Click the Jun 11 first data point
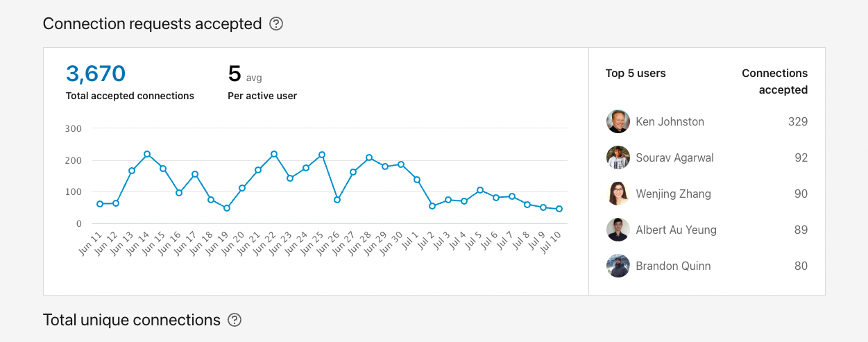Screen dimensions: 868x342 pyautogui.click(x=100, y=204)
